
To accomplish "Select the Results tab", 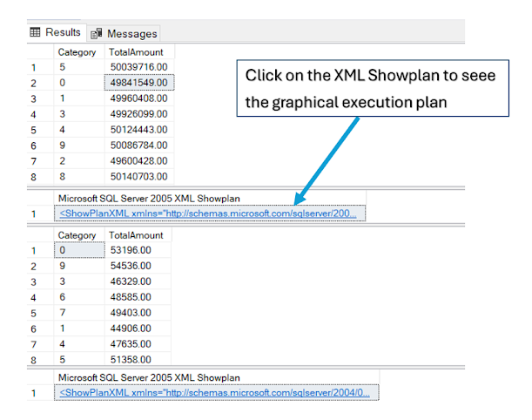I will (x=63, y=32).
